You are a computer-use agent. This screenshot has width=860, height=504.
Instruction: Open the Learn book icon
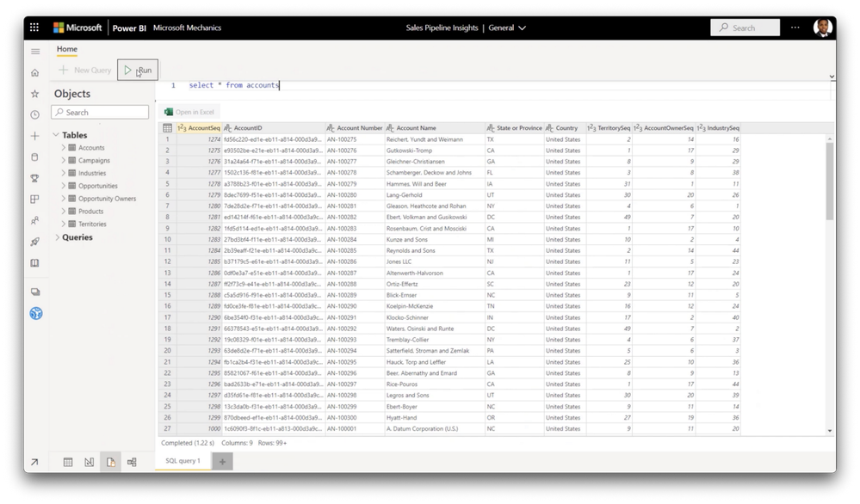coord(35,263)
